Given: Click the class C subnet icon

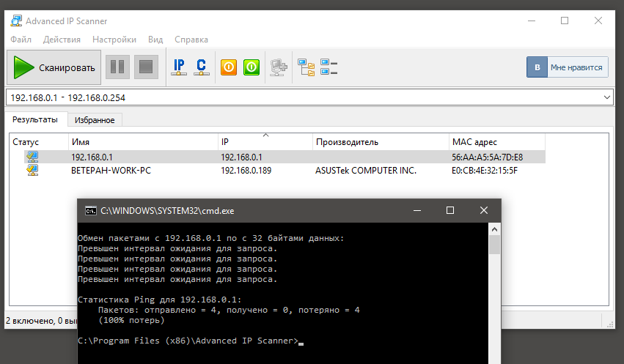Looking at the screenshot, I should 201,67.
